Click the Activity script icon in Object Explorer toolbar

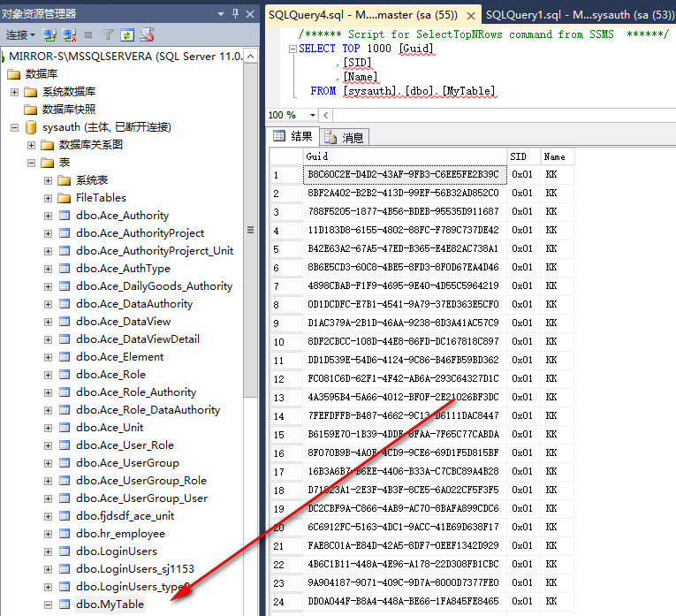(147, 35)
